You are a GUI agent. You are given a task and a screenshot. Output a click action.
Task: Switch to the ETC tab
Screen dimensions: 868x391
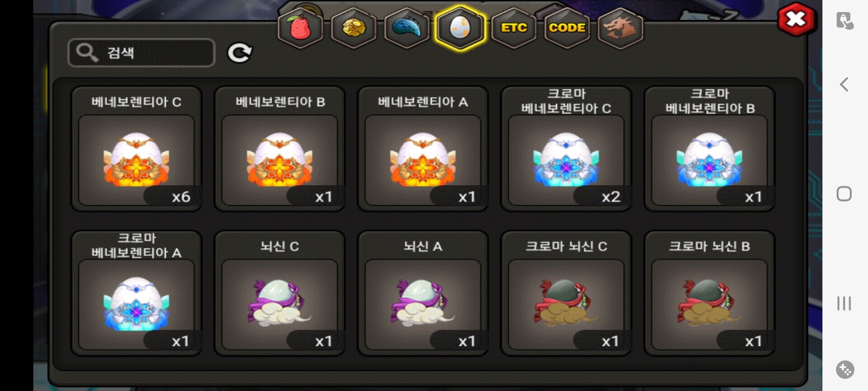tap(514, 28)
